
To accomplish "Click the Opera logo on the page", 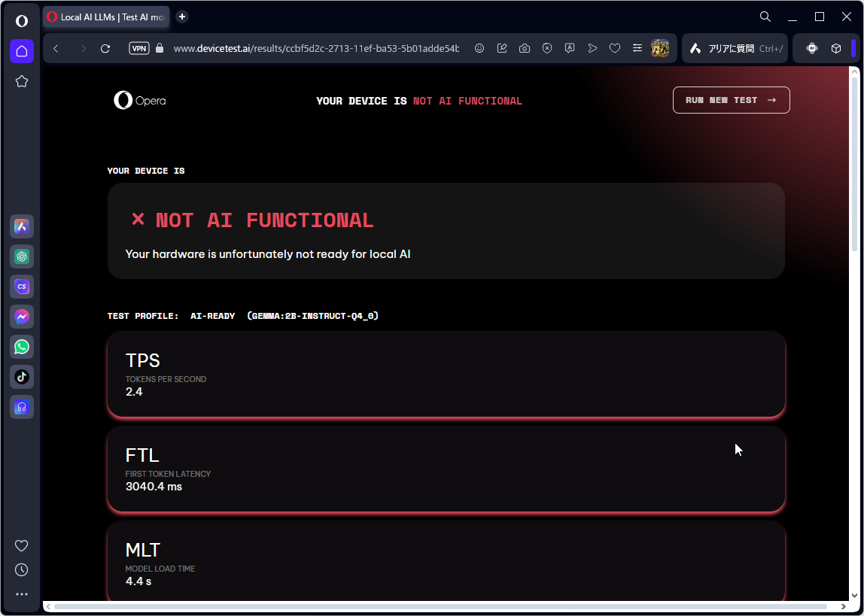I will pos(139,101).
